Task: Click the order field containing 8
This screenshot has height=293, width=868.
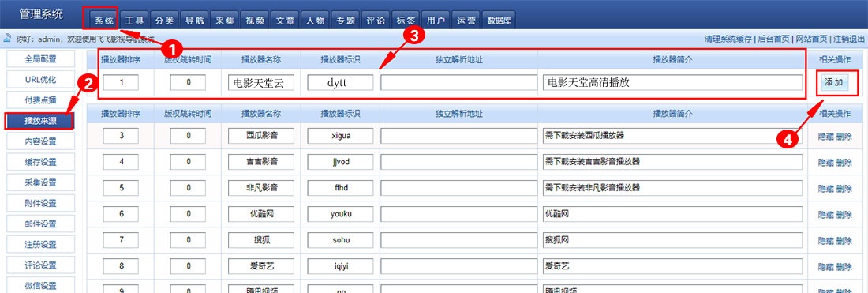Action: [121, 266]
